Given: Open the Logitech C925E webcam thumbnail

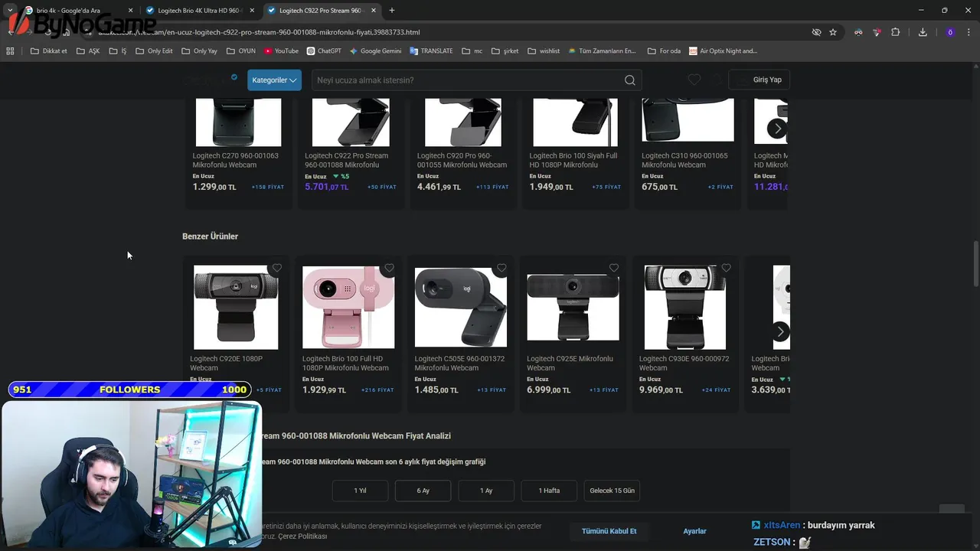Looking at the screenshot, I should coord(573,308).
